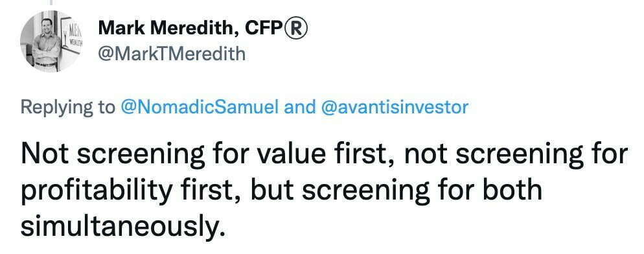Click the wall sign logo inside avatar
Image resolution: width=644 pixels, height=254 pixels.
(x=71, y=35)
